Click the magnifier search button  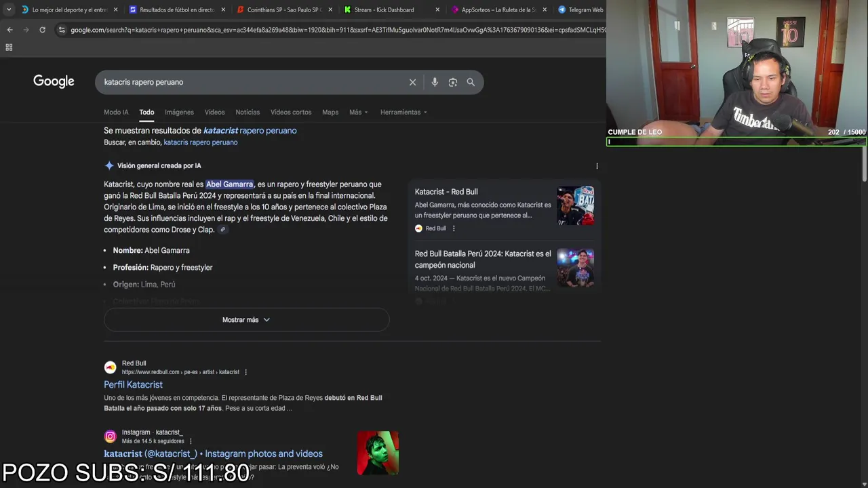pos(471,82)
